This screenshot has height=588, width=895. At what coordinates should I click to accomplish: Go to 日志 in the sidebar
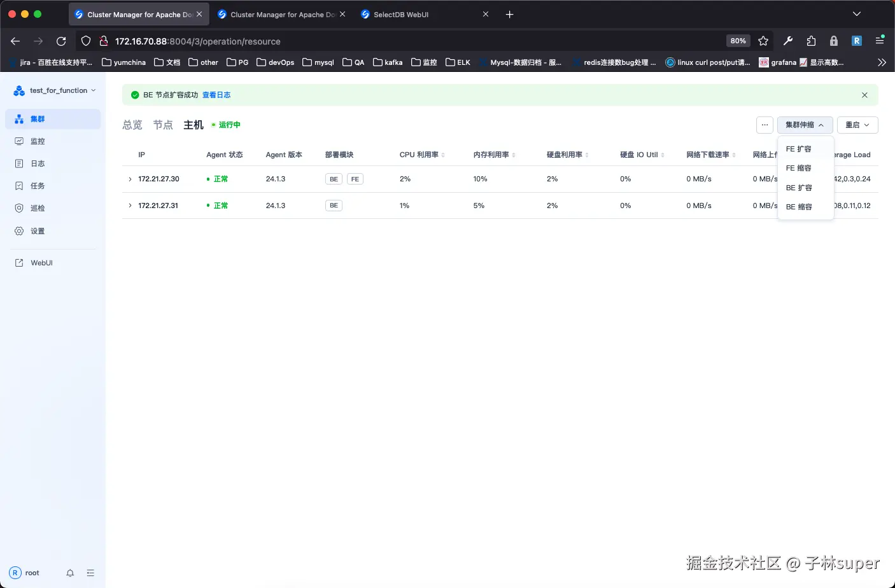pyautogui.click(x=53, y=164)
